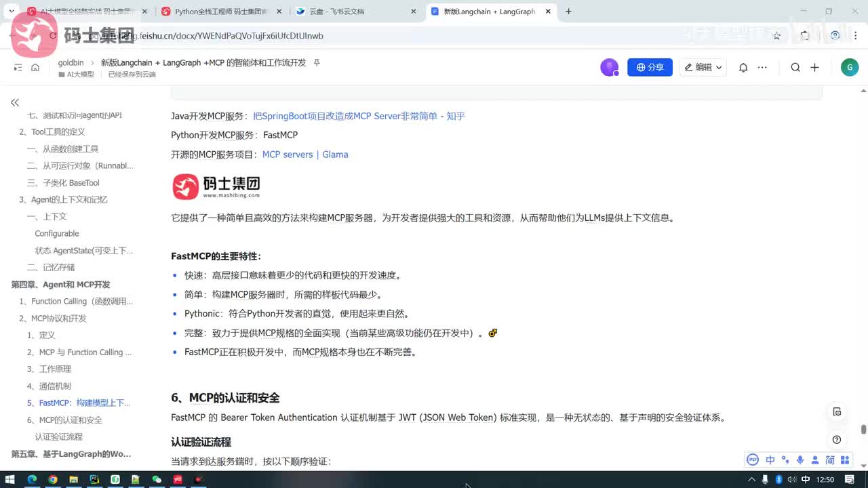Open the document home icon
This screenshot has width=868, height=488.
pyautogui.click(x=35, y=67)
